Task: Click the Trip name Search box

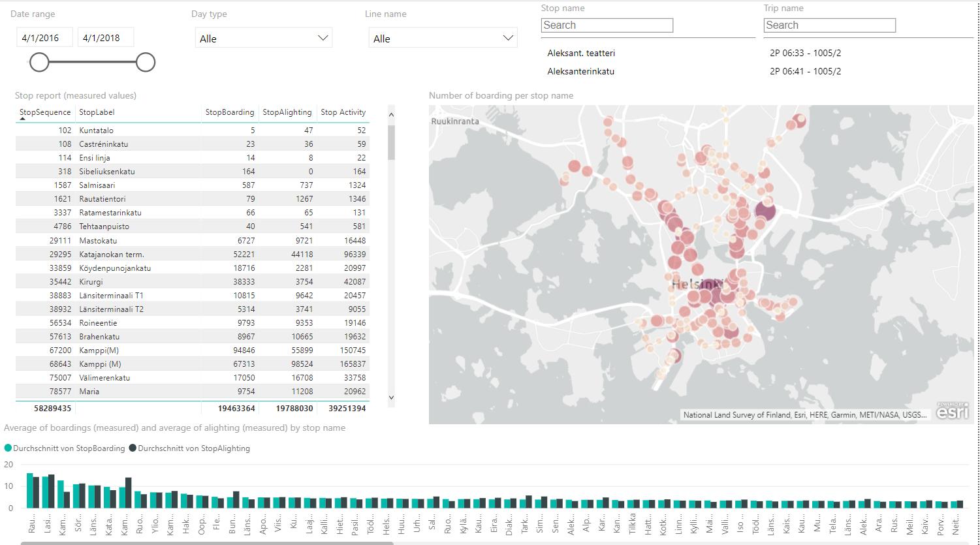Action: click(829, 25)
